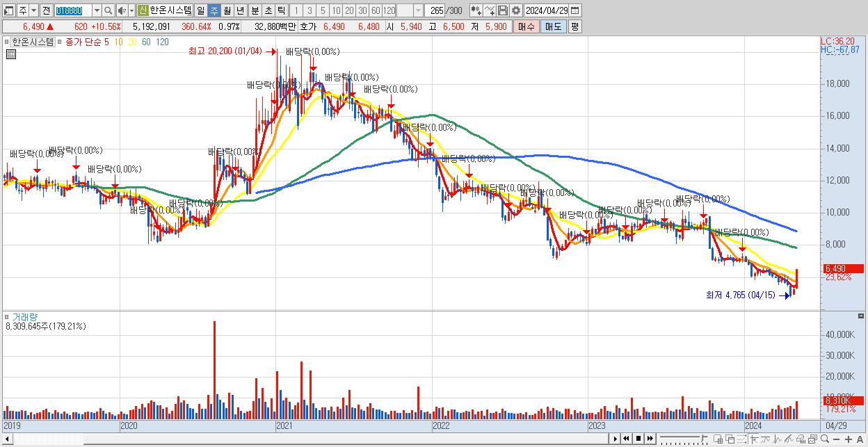Click the replay speed slider
The width and height of the screenshot is (868, 447).
tap(682, 439)
